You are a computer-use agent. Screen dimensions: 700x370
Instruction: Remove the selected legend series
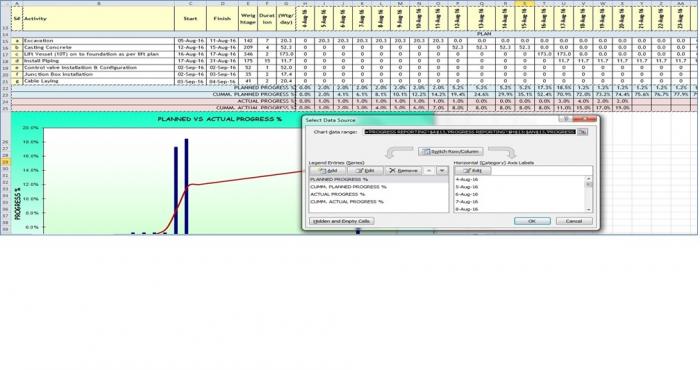pos(403,171)
